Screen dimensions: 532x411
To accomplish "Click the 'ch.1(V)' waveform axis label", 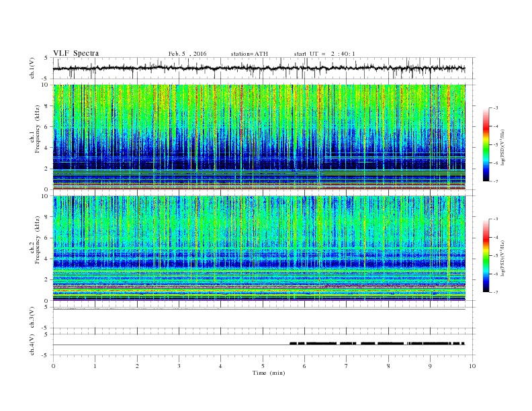I will click(x=32, y=68).
